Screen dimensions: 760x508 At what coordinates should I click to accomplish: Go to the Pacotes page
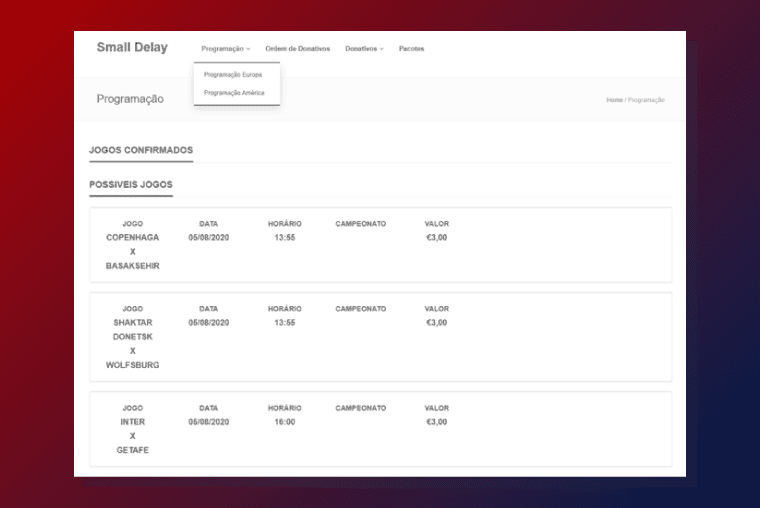(x=412, y=48)
